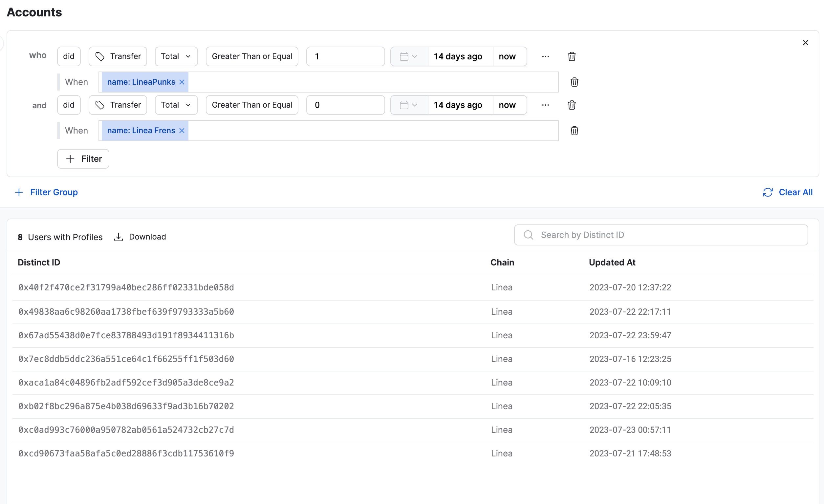
Task: Sort by Chain column header
Action: [502, 262]
